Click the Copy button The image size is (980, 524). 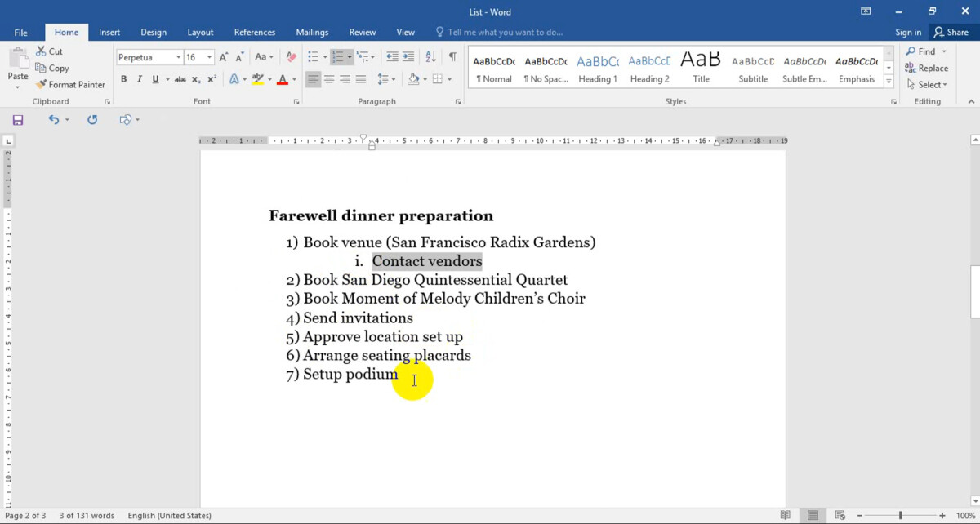(52, 69)
